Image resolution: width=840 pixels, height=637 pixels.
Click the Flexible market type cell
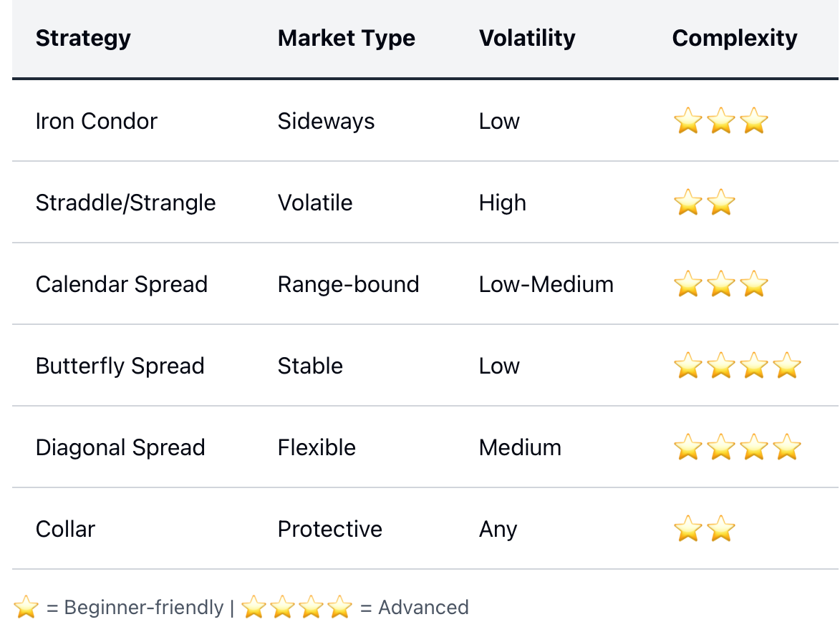[x=317, y=447]
